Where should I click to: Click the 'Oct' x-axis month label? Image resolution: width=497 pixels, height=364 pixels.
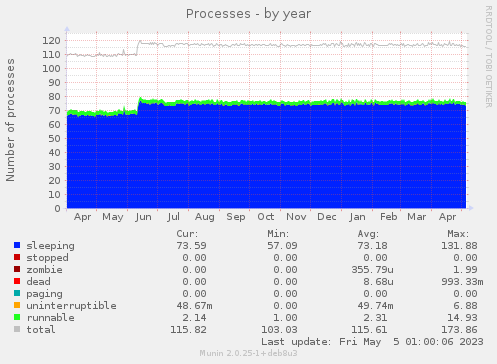(x=266, y=217)
